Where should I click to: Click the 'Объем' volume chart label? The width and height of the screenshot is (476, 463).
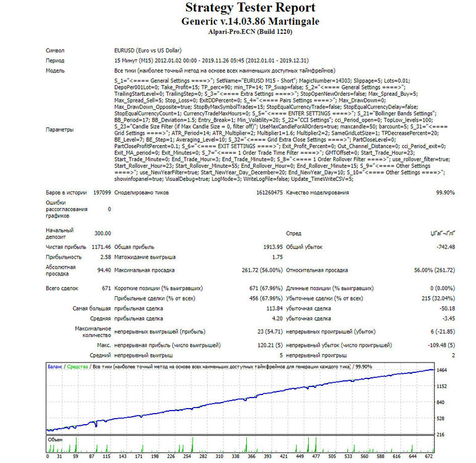pyautogui.click(x=55, y=440)
